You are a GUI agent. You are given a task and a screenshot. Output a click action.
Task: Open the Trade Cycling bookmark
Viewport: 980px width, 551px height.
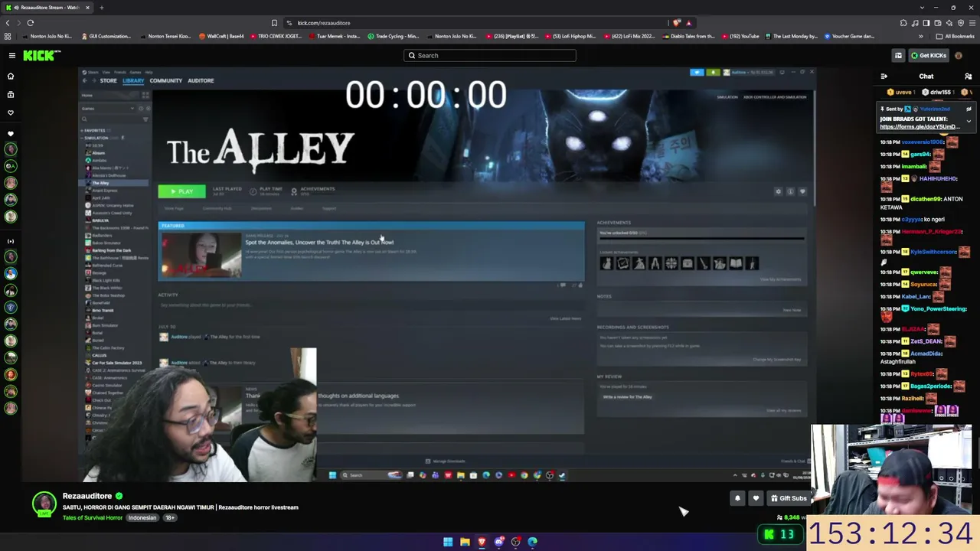tap(393, 36)
